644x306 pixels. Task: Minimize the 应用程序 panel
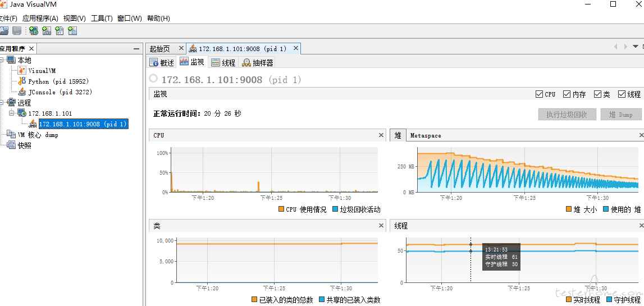136,48
